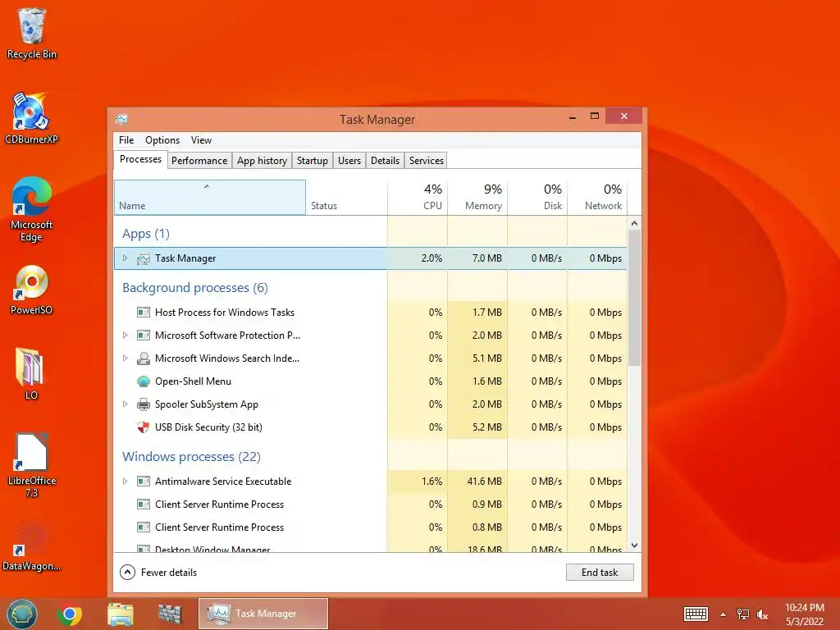Click the Microsoft Software Protection process icon

pos(143,336)
